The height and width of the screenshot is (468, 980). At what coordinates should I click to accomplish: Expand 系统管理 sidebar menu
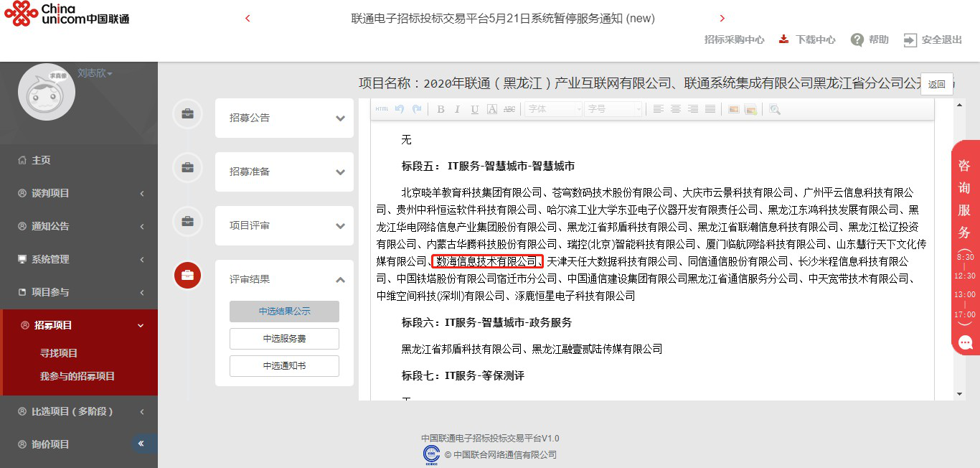(79, 259)
